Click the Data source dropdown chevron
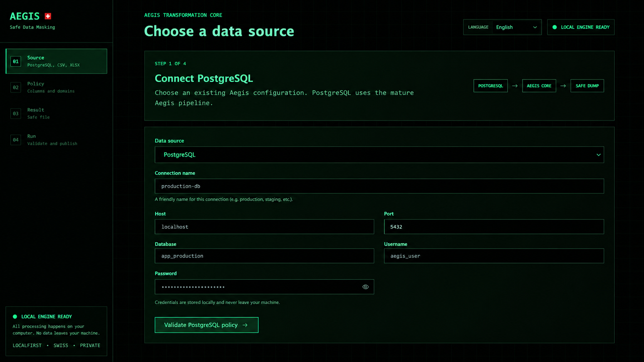Screen dimensions: 644x362 click(x=599, y=155)
